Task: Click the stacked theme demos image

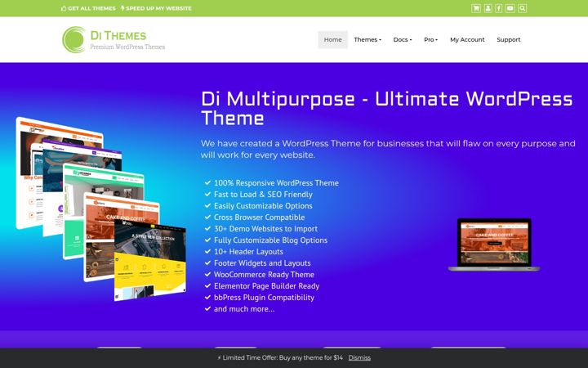Action: [x=101, y=209]
